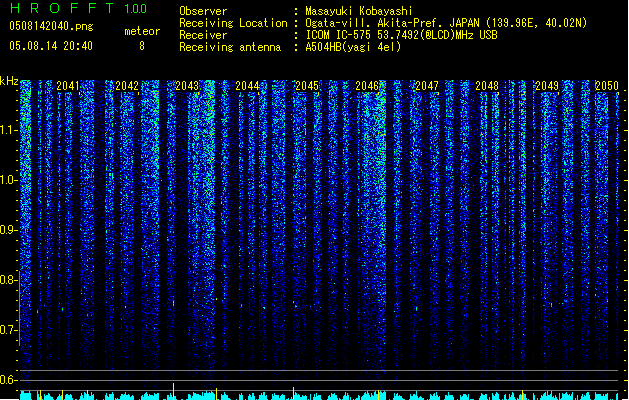Click the 2050 time marker

coord(607,86)
